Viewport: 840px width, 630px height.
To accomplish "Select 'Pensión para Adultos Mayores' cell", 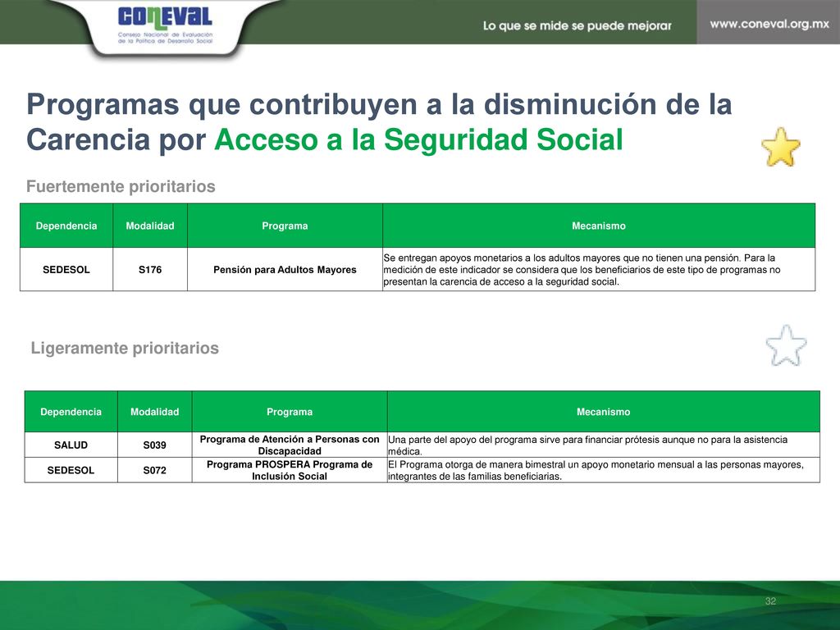I will 285,269.
